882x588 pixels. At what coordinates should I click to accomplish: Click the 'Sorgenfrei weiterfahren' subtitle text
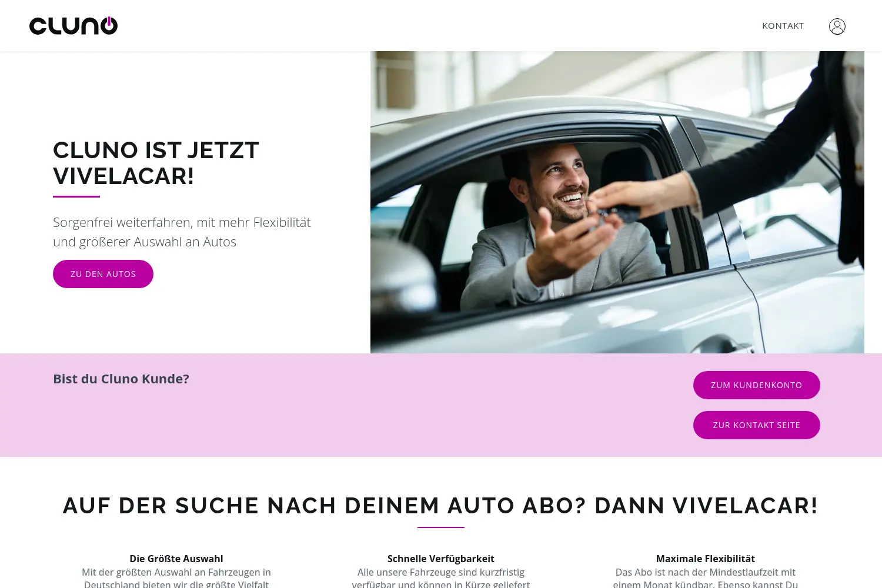(x=182, y=232)
